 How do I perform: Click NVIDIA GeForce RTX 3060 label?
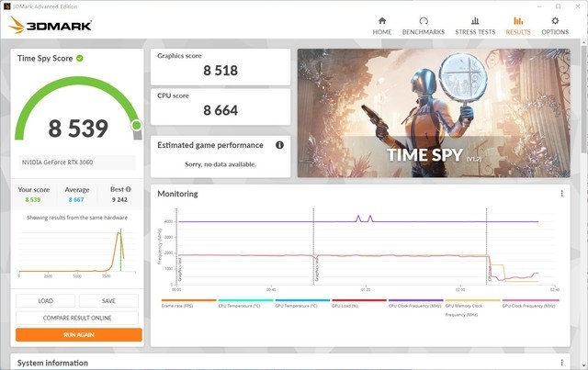click(57, 163)
